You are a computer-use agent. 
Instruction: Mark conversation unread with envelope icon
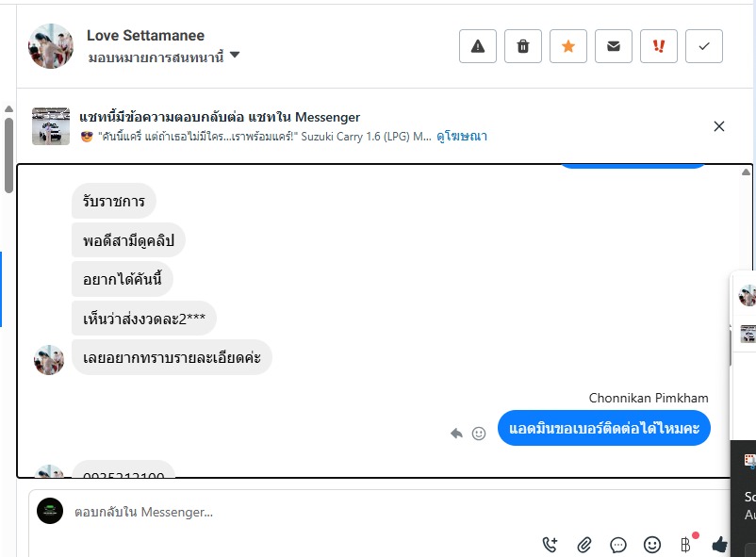[x=614, y=46]
